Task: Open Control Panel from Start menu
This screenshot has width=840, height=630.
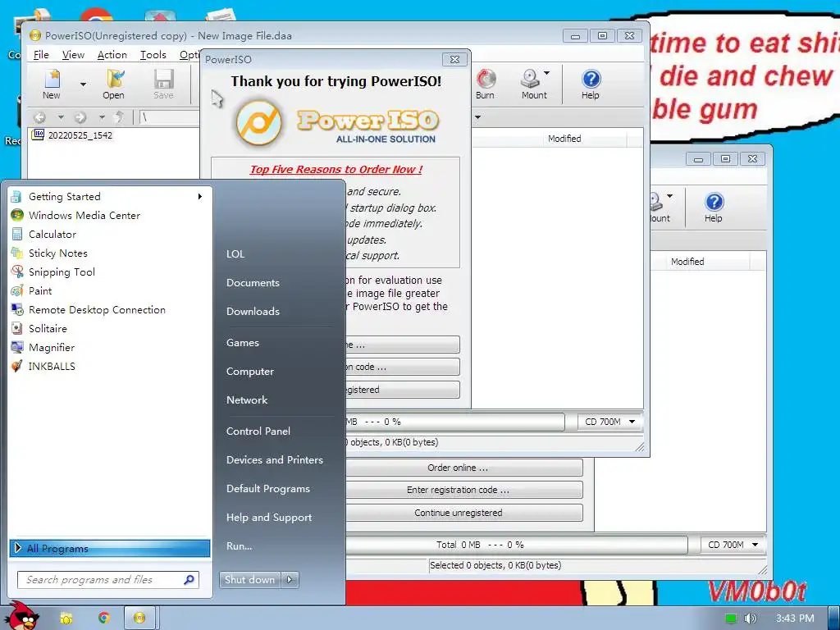Action: tap(258, 431)
